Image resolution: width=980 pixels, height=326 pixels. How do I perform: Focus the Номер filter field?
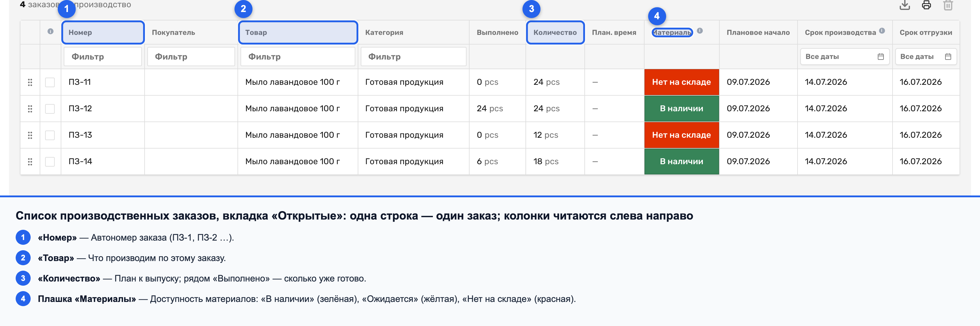pos(103,57)
